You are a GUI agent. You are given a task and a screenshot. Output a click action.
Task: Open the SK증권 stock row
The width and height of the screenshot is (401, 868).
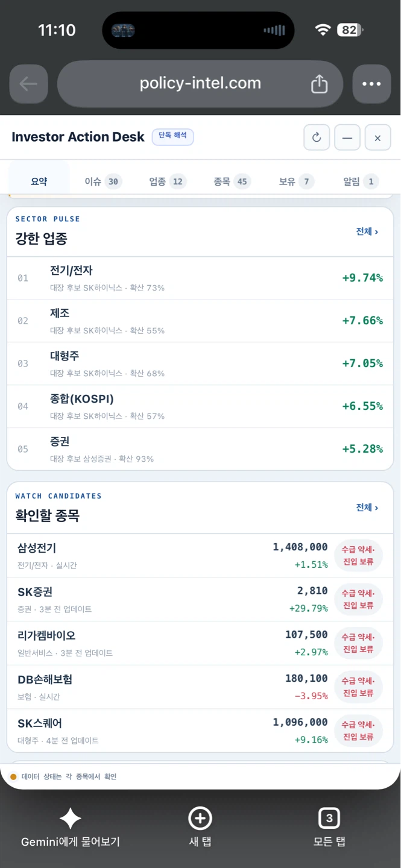(x=200, y=600)
